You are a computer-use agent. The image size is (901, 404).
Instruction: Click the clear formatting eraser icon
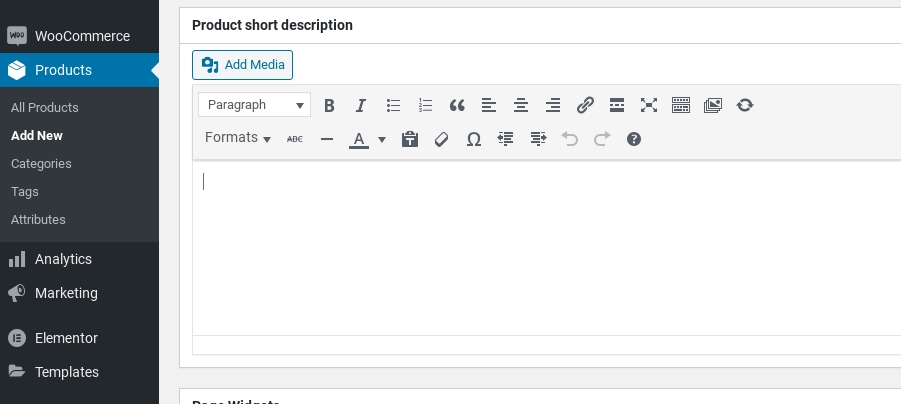click(x=442, y=139)
